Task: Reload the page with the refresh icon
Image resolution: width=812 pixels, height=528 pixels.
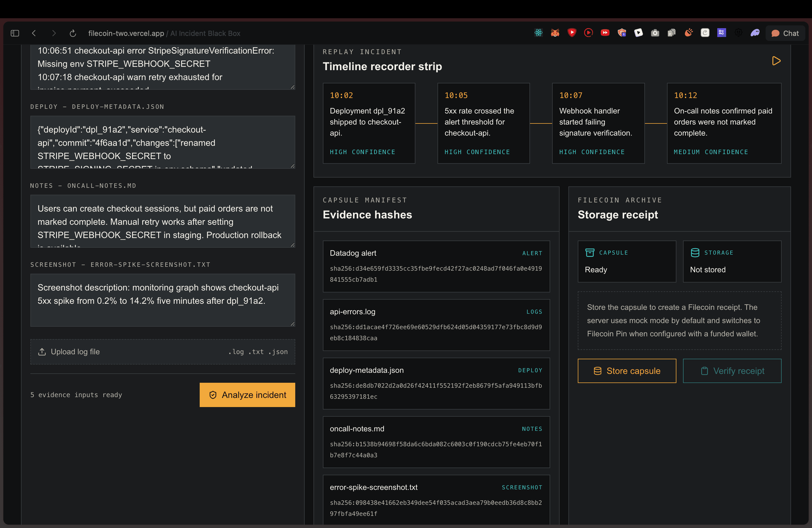Action: pos(73,33)
